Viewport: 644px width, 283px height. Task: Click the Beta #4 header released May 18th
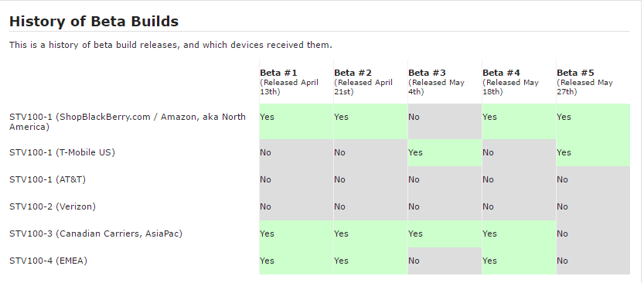pyautogui.click(x=520, y=82)
